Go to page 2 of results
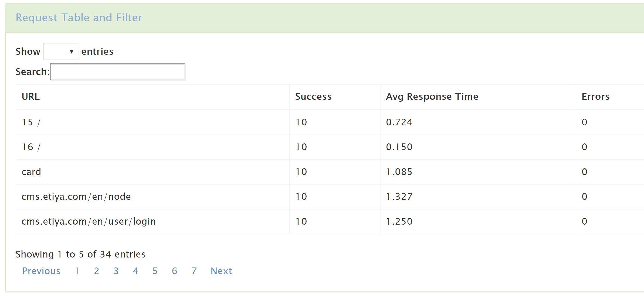644x302 pixels. tap(96, 271)
